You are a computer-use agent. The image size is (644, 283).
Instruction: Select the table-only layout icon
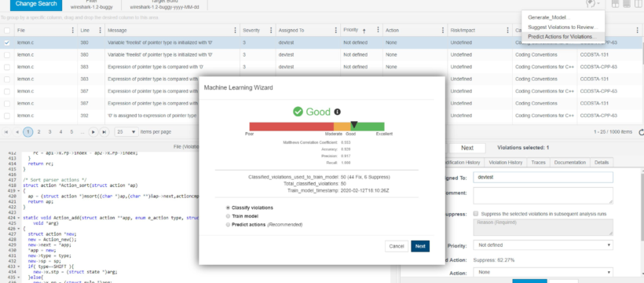[627, 4]
